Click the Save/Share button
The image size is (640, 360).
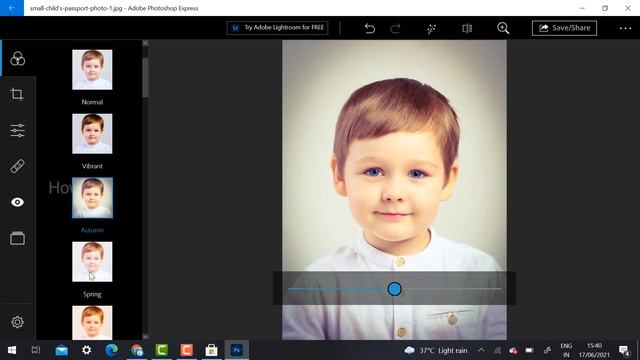(x=564, y=28)
